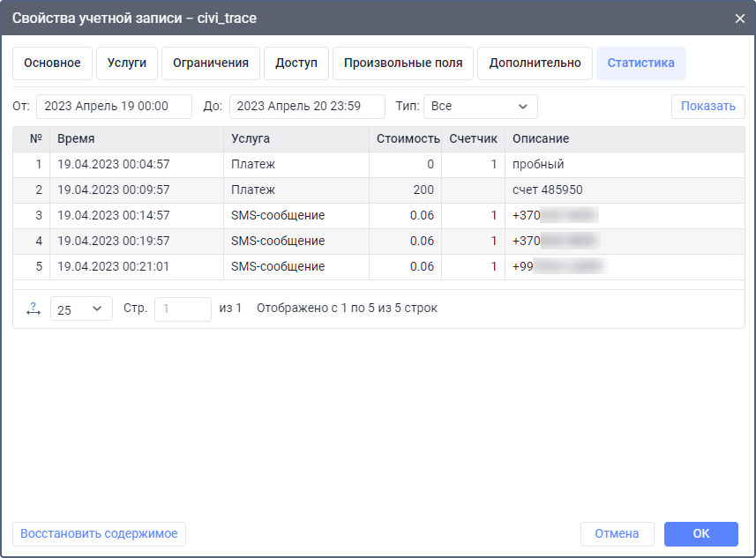Switch to the Дополнительно tab

535,63
